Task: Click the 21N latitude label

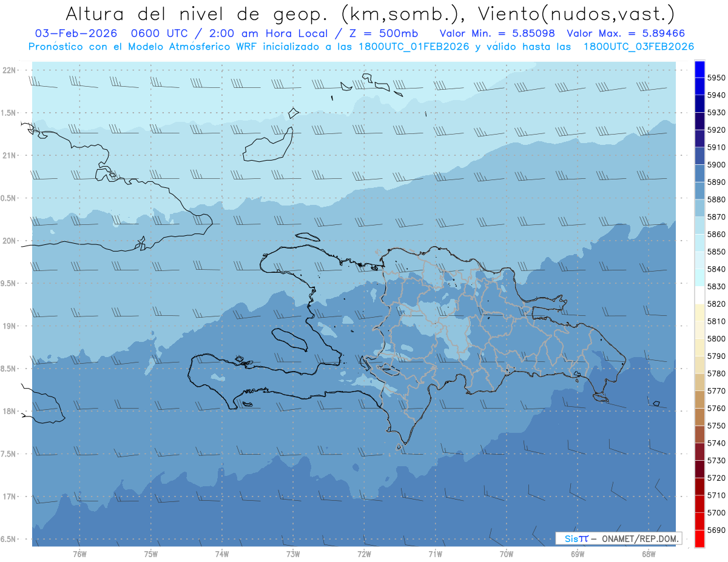Action: coord(9,155)
